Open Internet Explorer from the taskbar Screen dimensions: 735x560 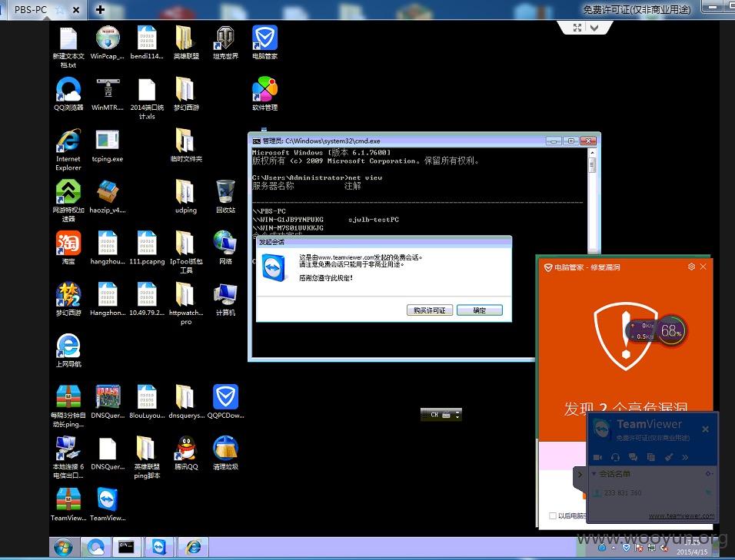point(193,547)
